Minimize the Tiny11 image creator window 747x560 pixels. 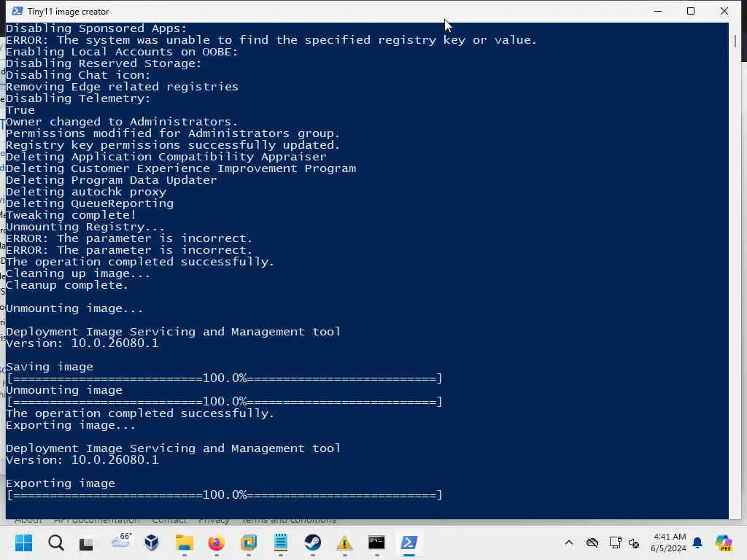(658, 11)
